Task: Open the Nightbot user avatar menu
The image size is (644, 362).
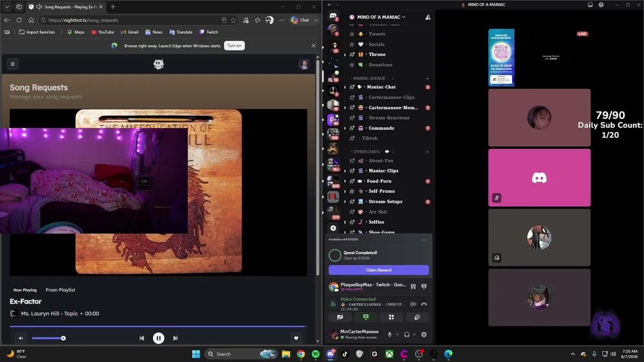Action: click(x=303, y=64)
